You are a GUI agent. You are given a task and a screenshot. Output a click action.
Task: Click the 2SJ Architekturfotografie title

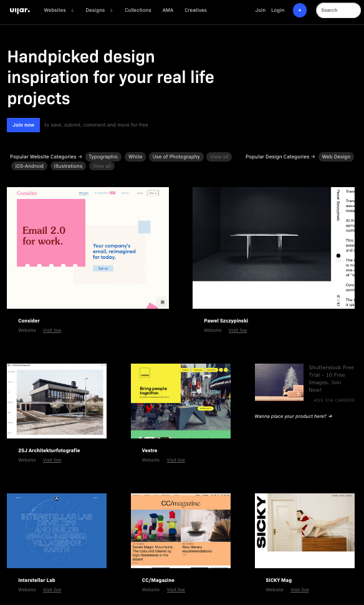coord(49,450)
